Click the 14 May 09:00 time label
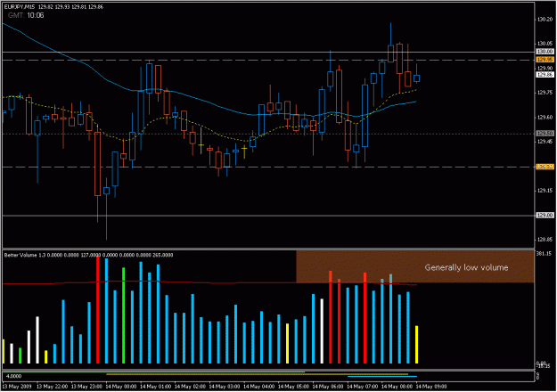This screenshot has height=392, width=557. 431,387
